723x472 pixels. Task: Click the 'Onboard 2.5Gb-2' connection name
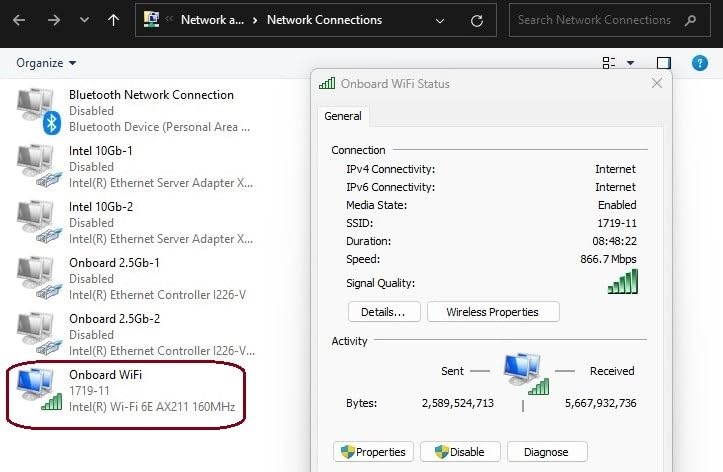coord(114,319)
